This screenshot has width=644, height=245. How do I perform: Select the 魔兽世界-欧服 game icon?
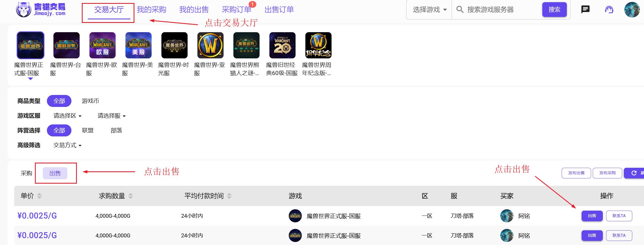point(103,45)
